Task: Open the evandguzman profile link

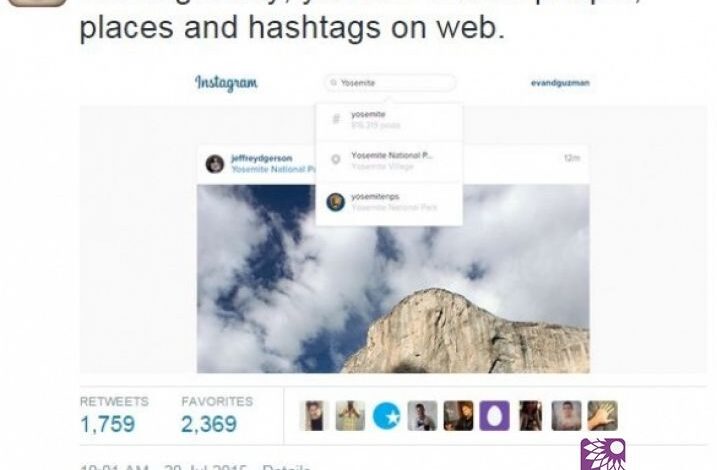Action: (560, 83)
